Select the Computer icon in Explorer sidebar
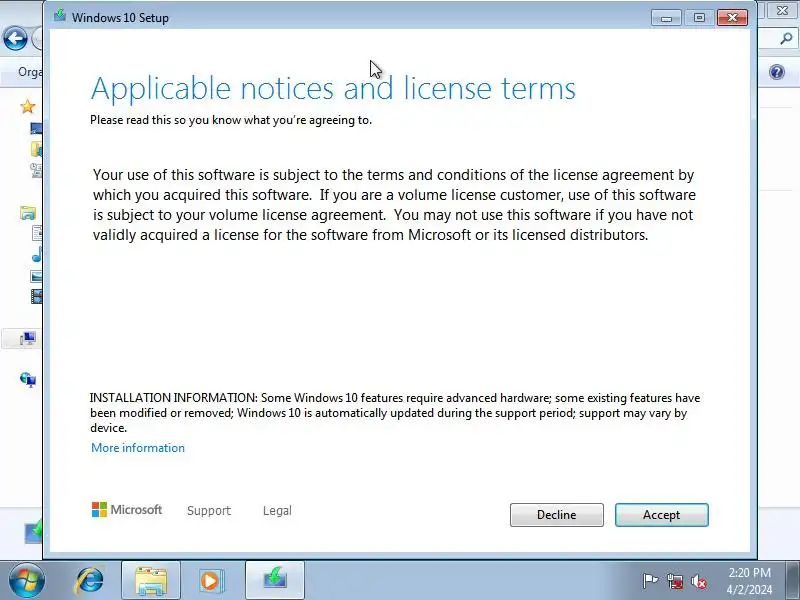 28,338
